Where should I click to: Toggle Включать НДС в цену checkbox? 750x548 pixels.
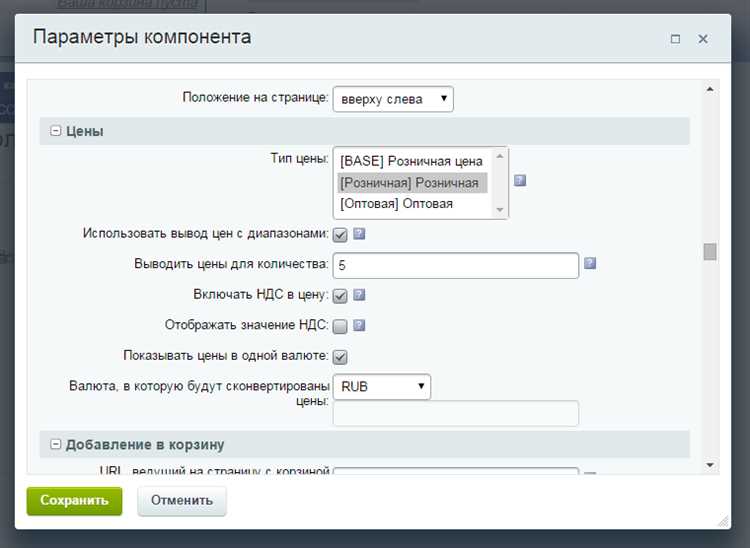[x=340, y=296]
